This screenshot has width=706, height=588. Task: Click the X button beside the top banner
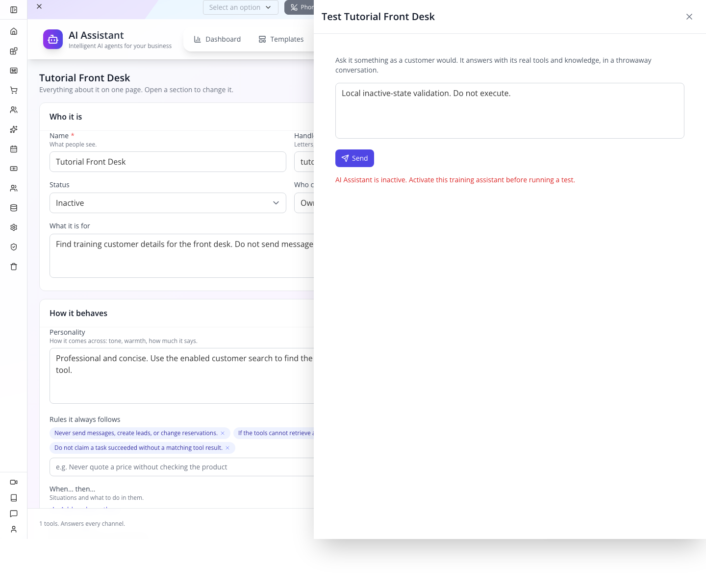(x=39, y=6)
